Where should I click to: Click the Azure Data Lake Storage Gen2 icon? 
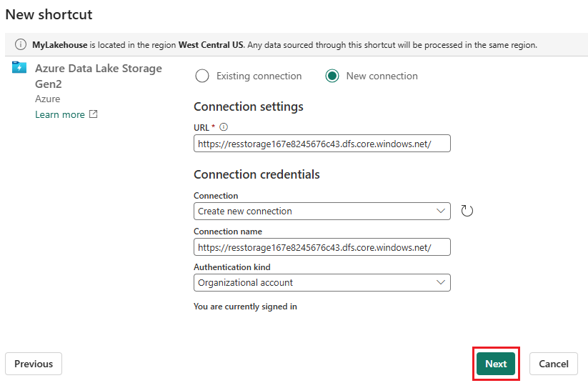[x=19, y=67]
